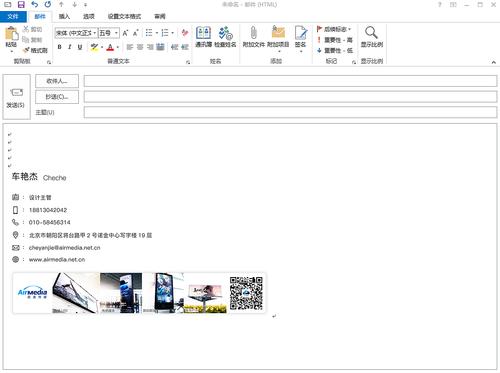Go to next item with down arrow
The image size is (500, 373).
point(74,5)
